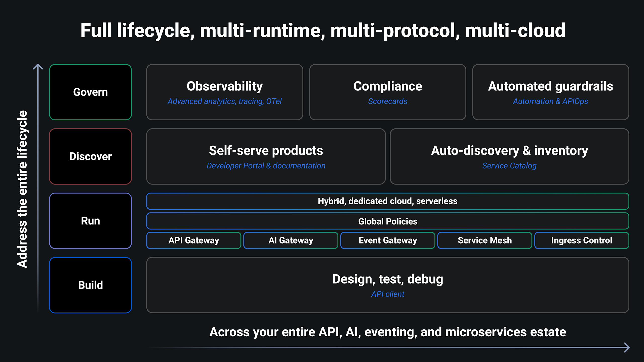This screenshot has height=362, width=644.
Task: Select the Global Policies bar
Action: [x=387, y=221]
